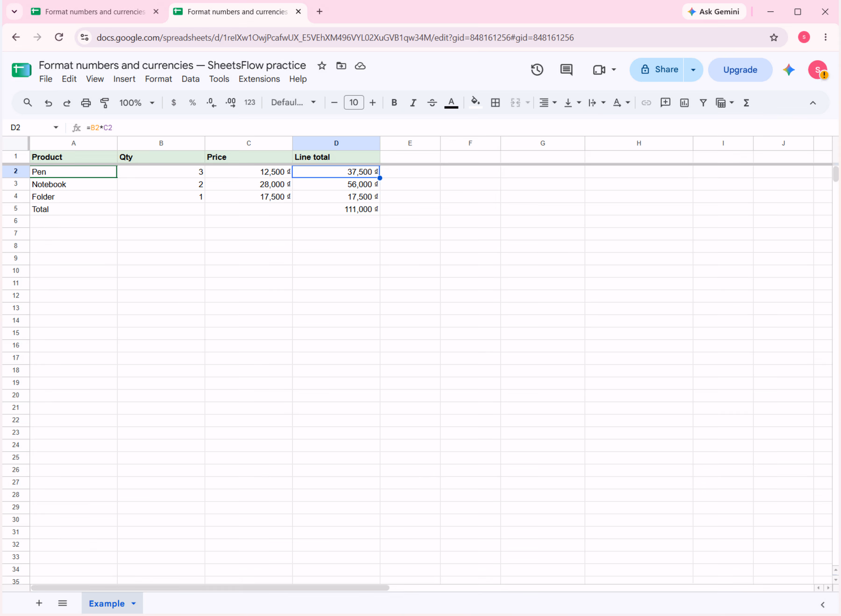Redo the last action

click(x=67, y=103)
